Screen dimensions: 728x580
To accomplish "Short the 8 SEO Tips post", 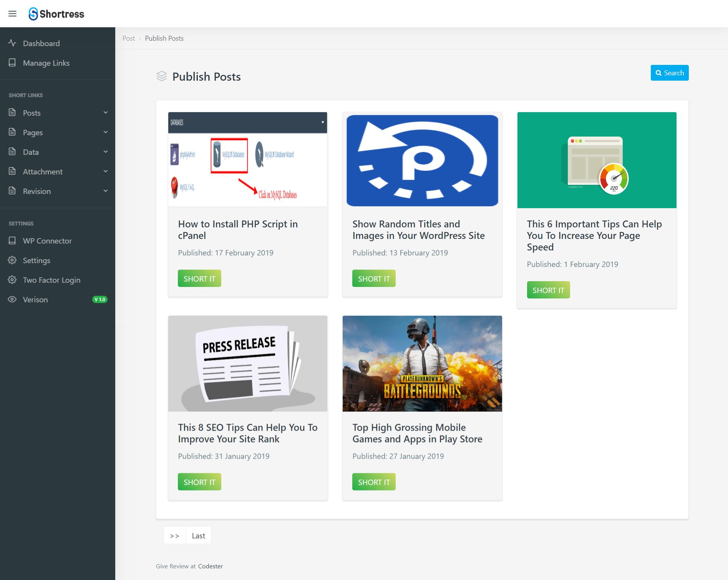I will (199, 482).
